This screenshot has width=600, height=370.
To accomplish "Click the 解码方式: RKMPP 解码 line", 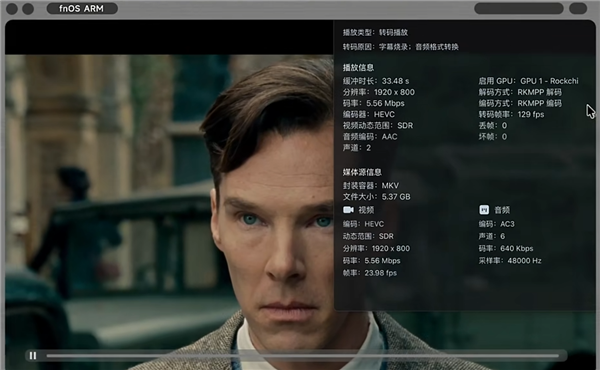I will (520, 92).
